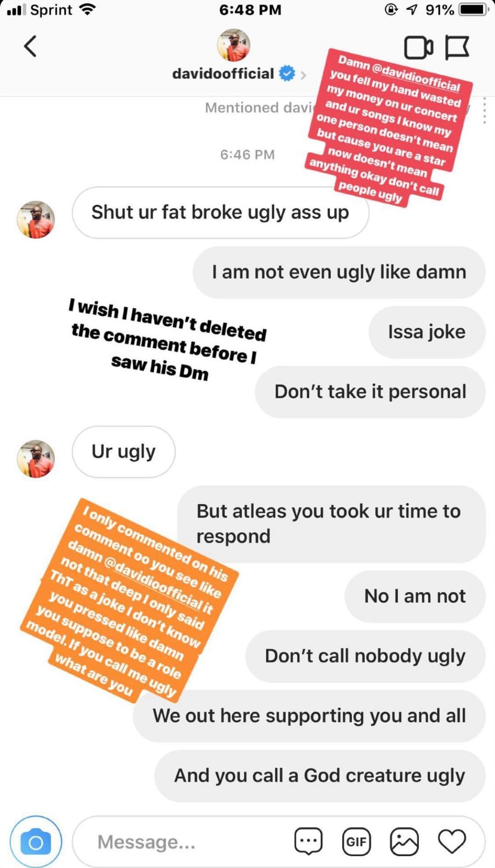Image resolution: width=495 pixels, height=868 pixels.
Task: Select the "Issa joke" message bubble
Action: tap(427, 332)
